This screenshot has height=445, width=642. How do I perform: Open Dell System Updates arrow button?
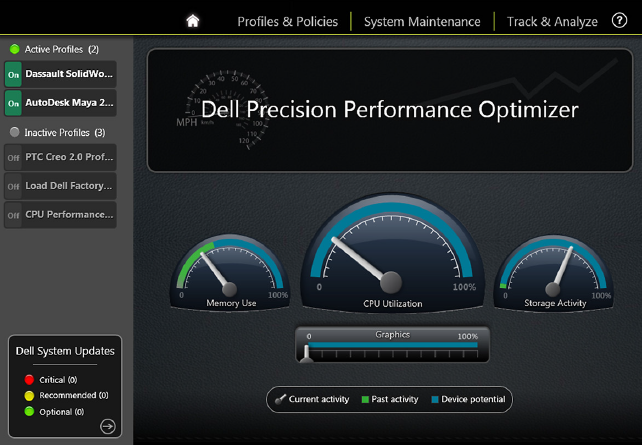[108, 426]
